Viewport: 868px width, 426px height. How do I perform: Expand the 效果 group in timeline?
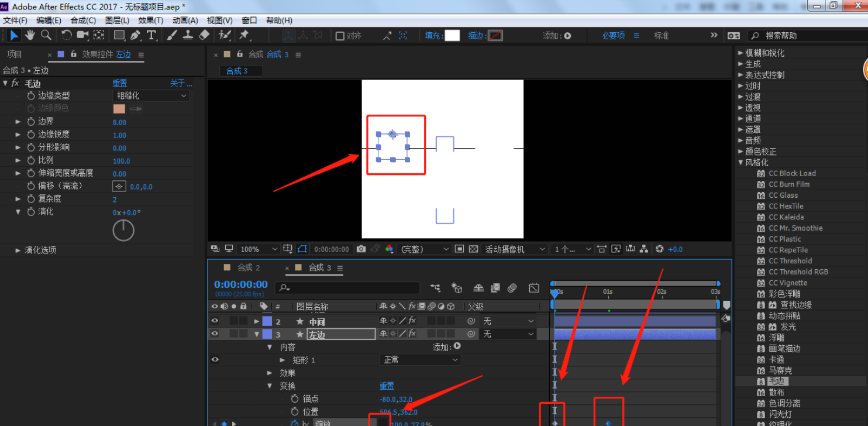tap(270, 373)
